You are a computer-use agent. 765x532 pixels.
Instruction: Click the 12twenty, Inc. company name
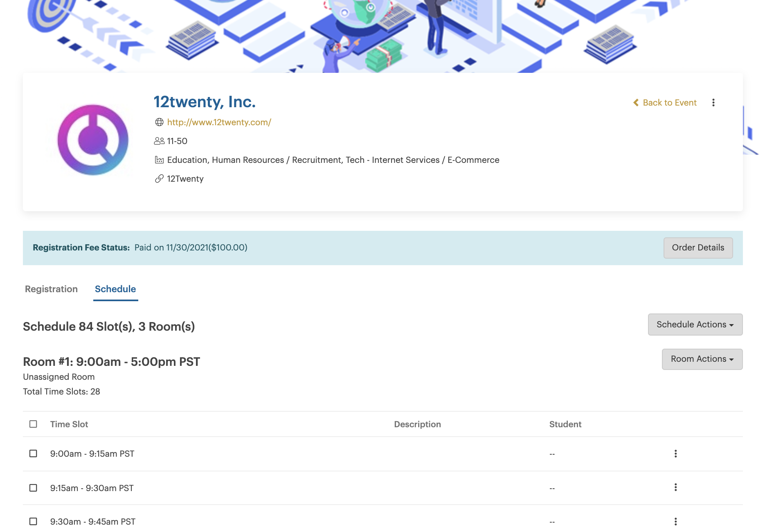205,102
